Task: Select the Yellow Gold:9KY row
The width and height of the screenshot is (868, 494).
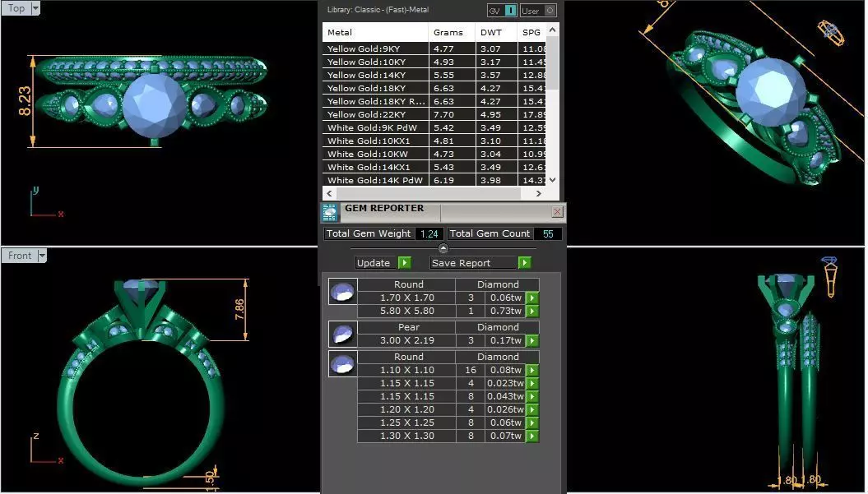Action: point(434,48)
